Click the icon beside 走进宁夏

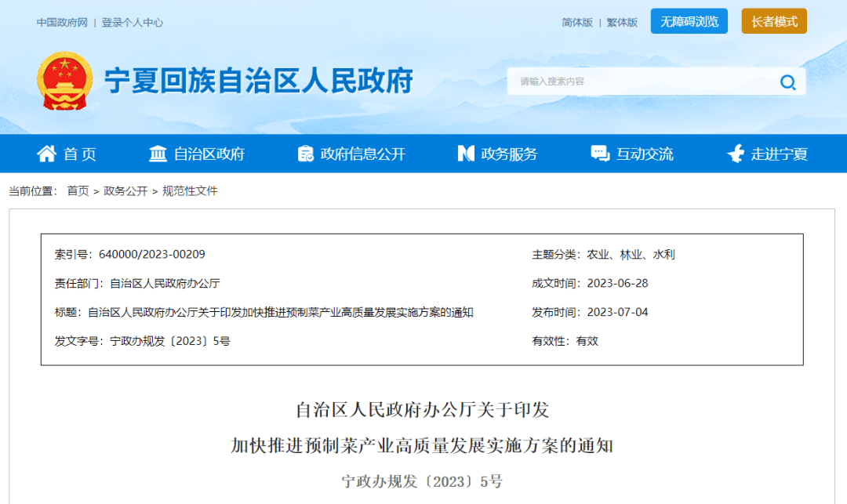click(x=736, y=154)
